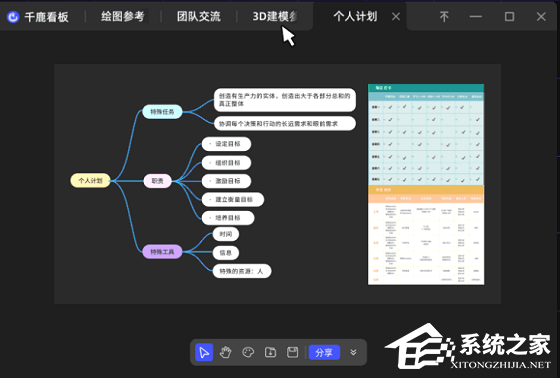Click the 设定目标 node

(x=226, y=144)
